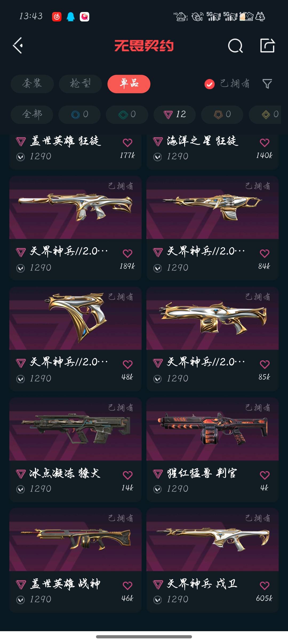Toggle the 已拥有 owned checkbox

pos(210,84)
